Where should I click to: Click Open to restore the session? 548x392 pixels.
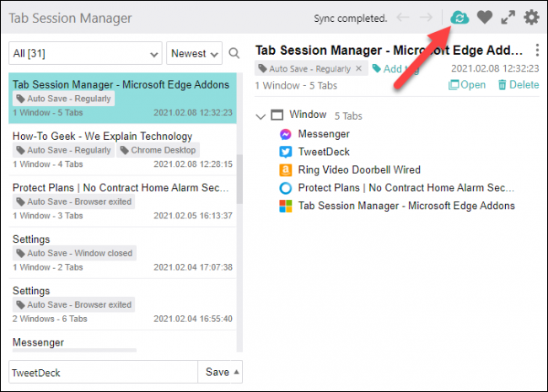point(467,84)
